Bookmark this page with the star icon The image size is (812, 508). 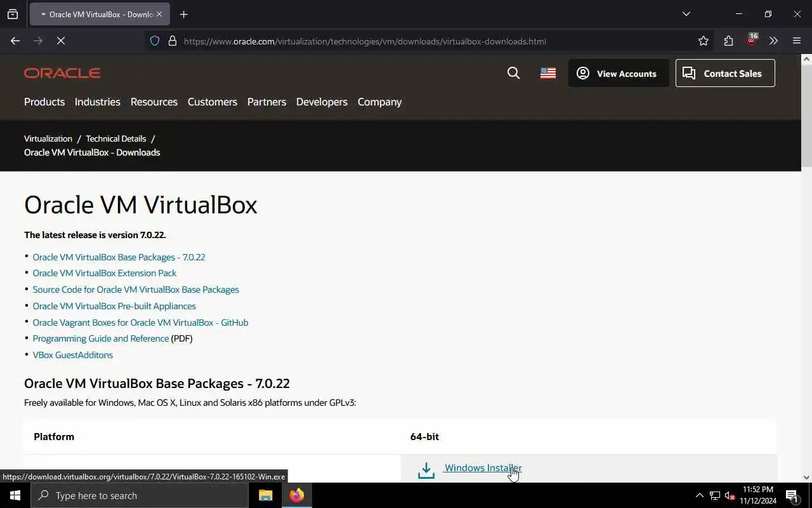pyautogui.click(x=703, y=41)
